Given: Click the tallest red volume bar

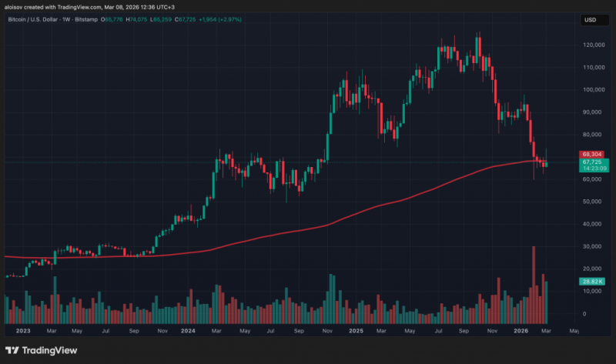Looking at the screenshot, I should point(534,285).
